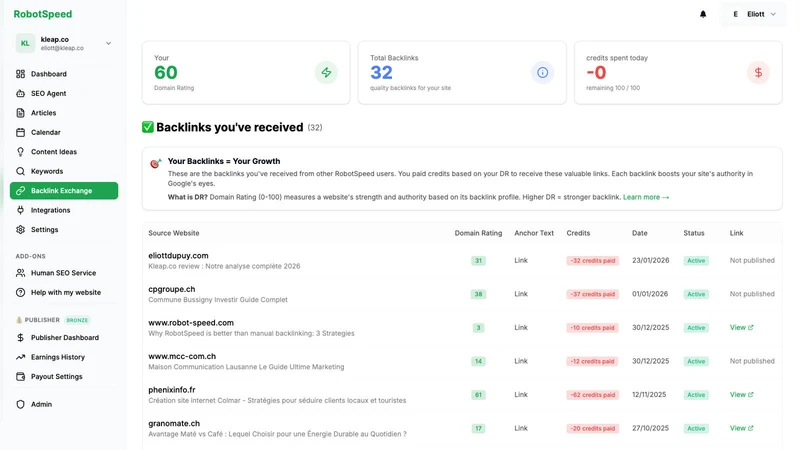
Task: Click the date 12/11/2025
Action: click(x=649, y=394)
